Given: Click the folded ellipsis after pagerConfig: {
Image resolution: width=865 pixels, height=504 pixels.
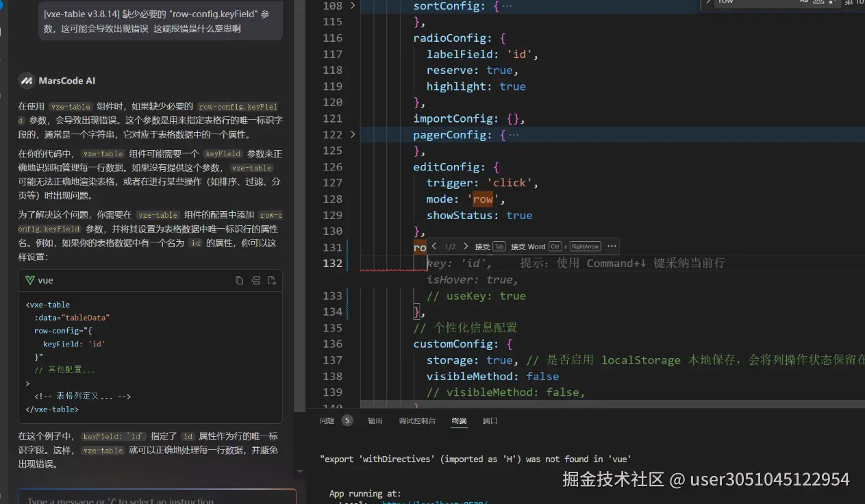Looking at the screenshot, I should coord(514,135).
